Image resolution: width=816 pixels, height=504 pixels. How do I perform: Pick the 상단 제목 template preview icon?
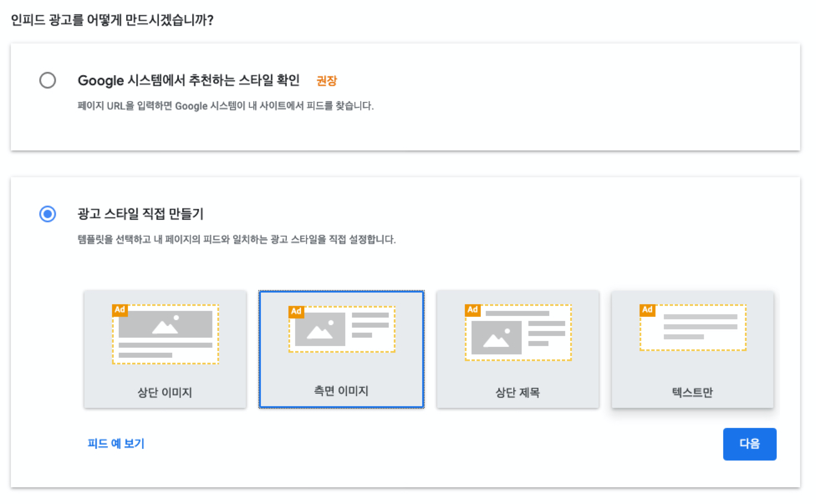[x=518, y=333]
